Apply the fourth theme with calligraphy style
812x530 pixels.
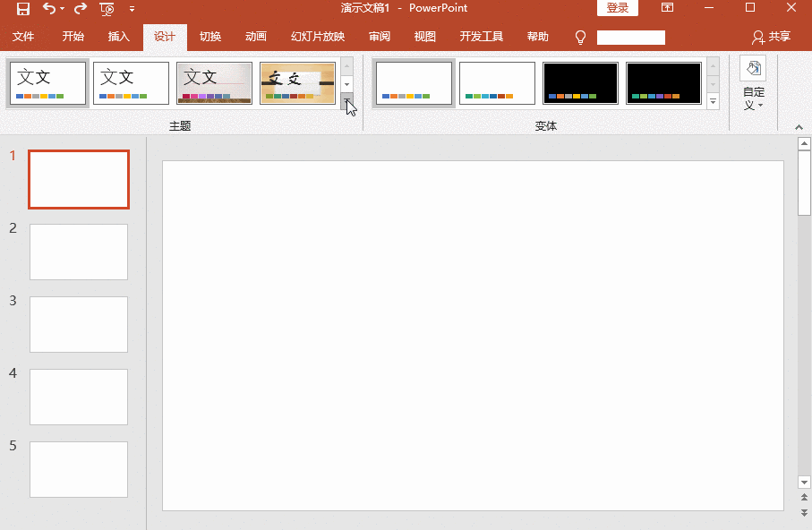pos(297,83)
